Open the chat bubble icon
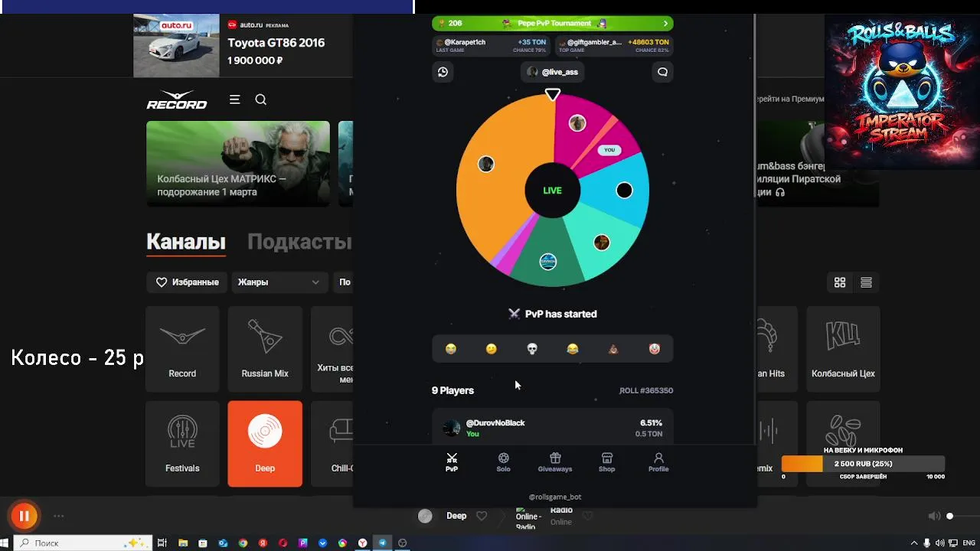This screenshot has height=551, width=980. 663,72
